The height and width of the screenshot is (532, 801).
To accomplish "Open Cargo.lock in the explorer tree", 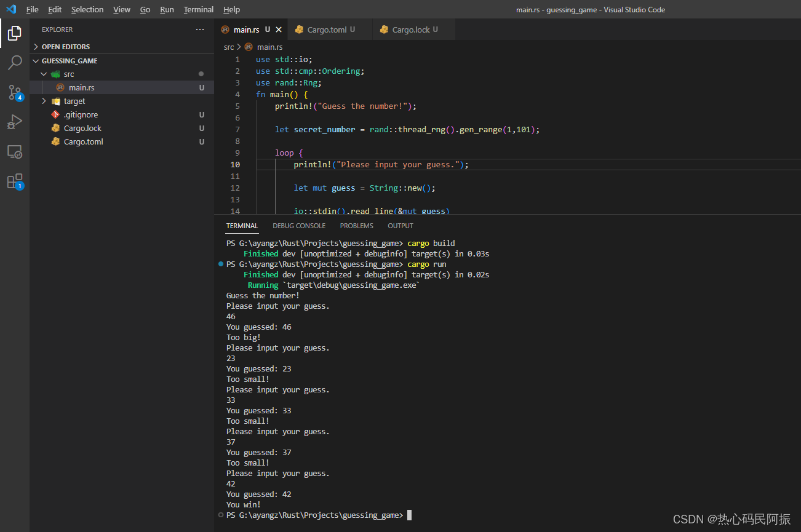I will pyautogui.click(x=122, y=128).
